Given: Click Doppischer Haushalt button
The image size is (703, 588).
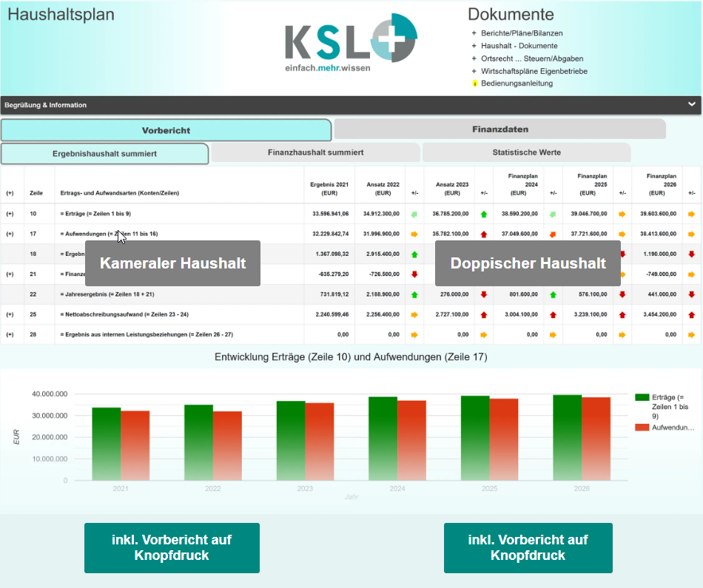Looking at the screenshot, I should [528, 263].
